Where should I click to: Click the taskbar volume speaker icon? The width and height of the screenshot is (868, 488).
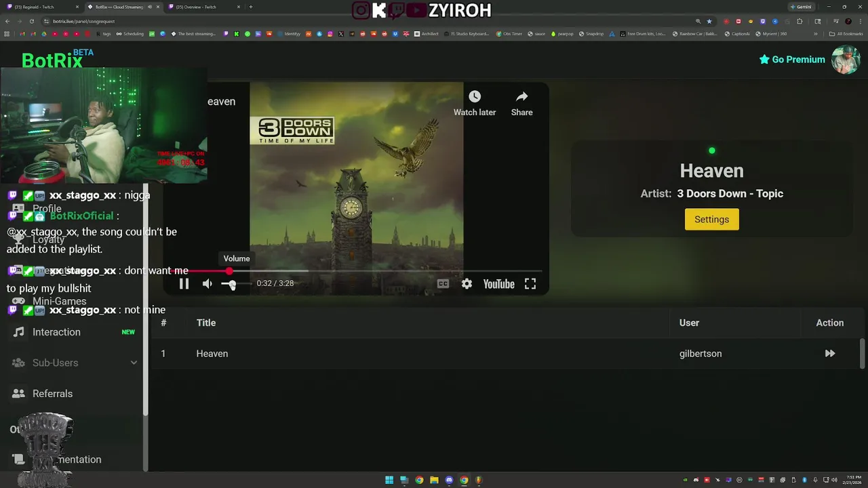tap(833, 480)
